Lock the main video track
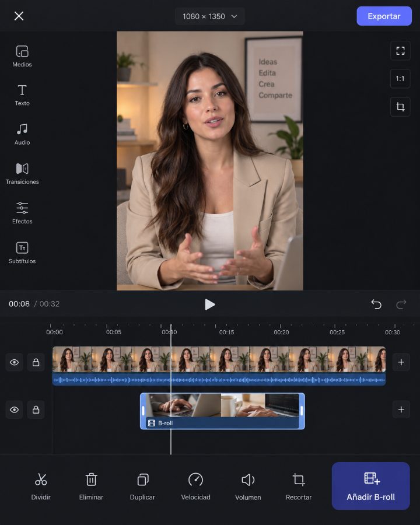The image size is (420, 525). point(36,362)
